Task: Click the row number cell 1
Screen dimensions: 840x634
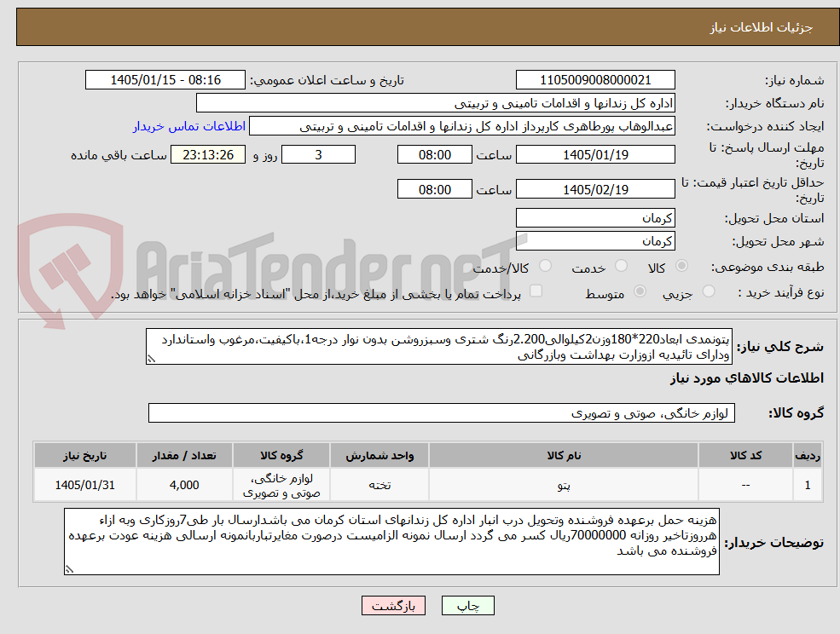Action: pos(808,485)
